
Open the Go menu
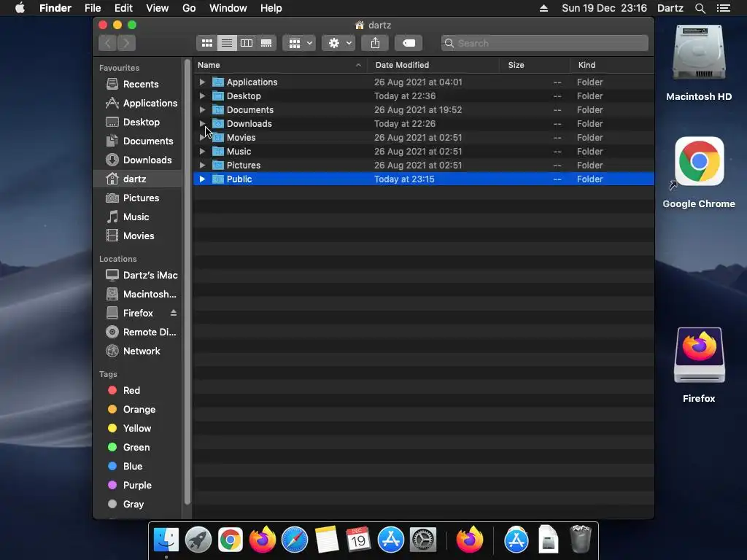[x=189, y=8]
